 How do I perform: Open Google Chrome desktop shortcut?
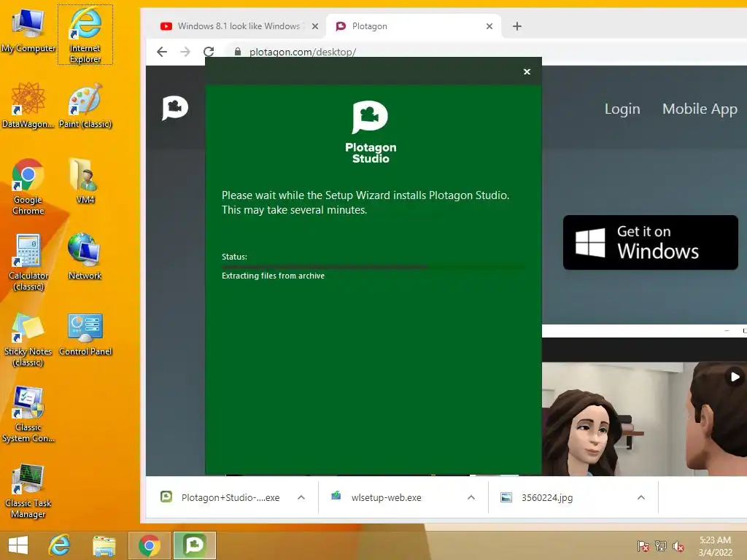click(x=28, y=187)
